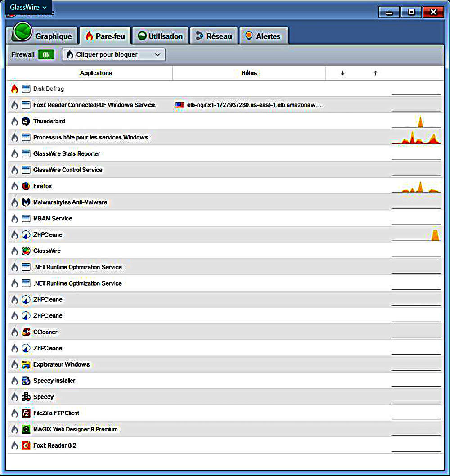Click the Speccy application icon

point(26,397)
